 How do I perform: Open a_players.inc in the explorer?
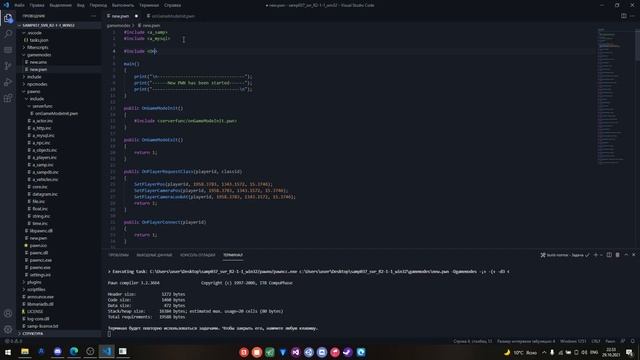tap(59, 158)
